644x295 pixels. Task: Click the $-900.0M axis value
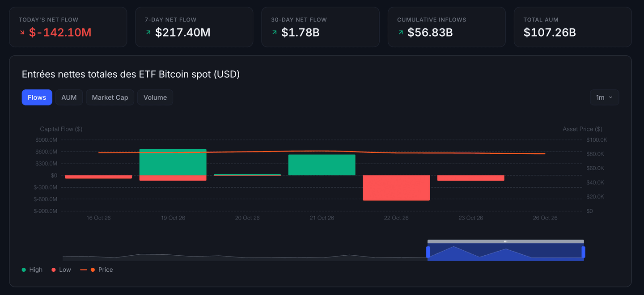pos(45,211)
